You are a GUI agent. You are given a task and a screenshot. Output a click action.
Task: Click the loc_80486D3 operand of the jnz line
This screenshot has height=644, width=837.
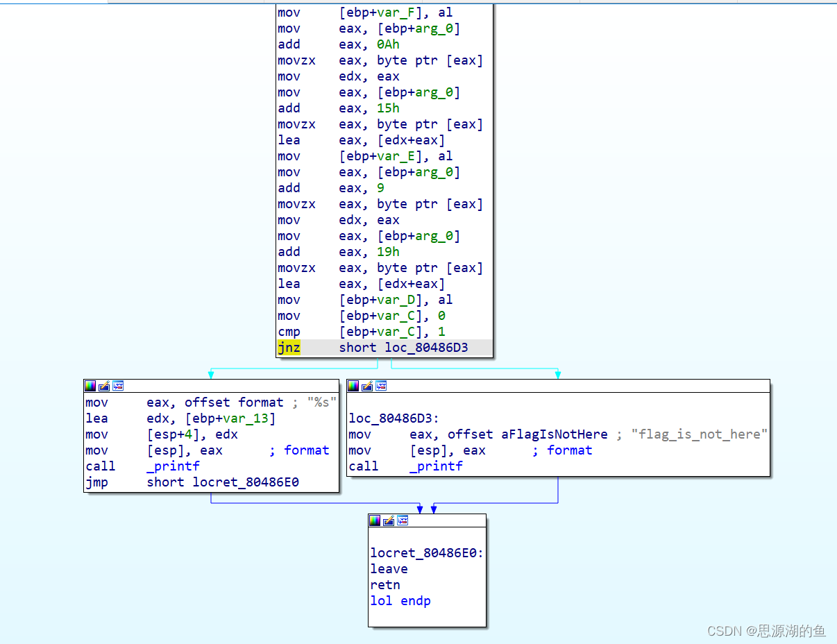point(427,348)
